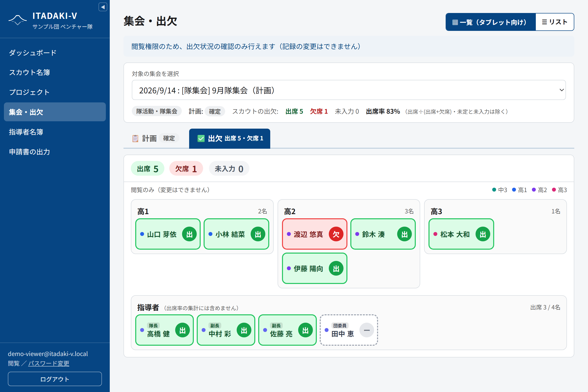Open the 対象の集会 selection dropdown

click(x=348, y=90)
